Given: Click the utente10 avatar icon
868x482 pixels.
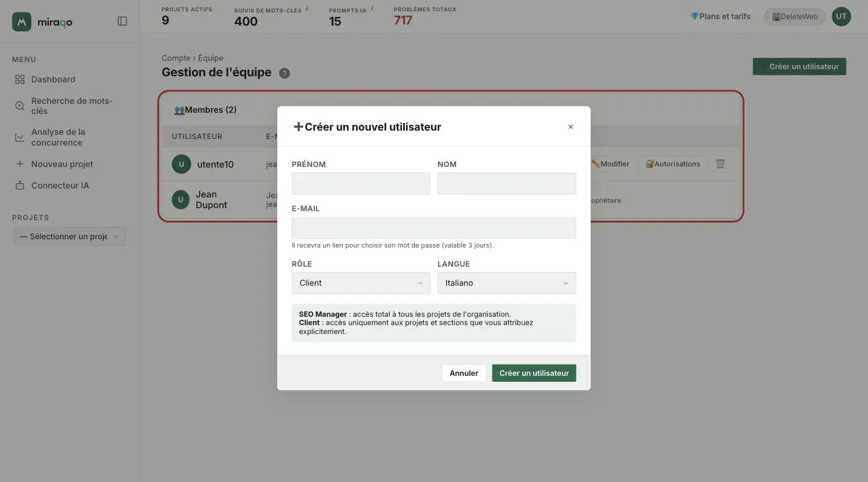Looking at the screenshot, I should click(x=181, y=164).
